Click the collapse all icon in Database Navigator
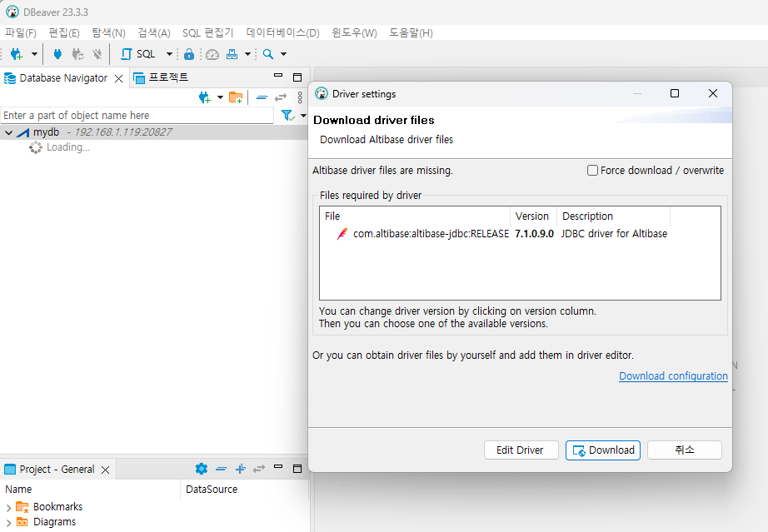 pyautogui.click(x=262, y=97)
